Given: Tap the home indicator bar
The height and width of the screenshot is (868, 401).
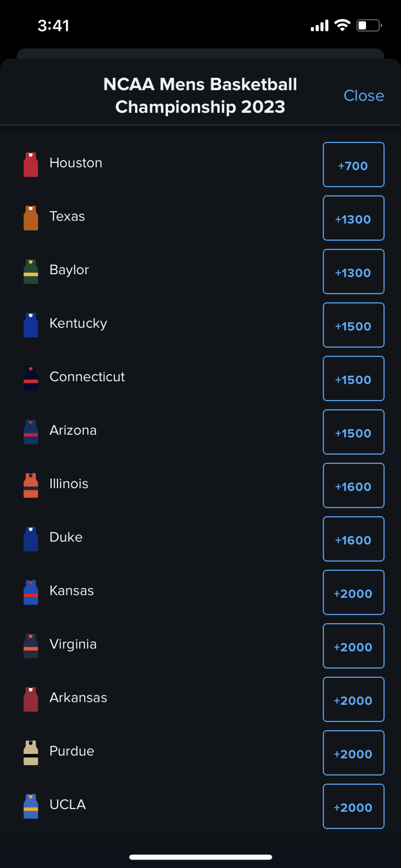Looking at the screenshot, I should point(200,857).
